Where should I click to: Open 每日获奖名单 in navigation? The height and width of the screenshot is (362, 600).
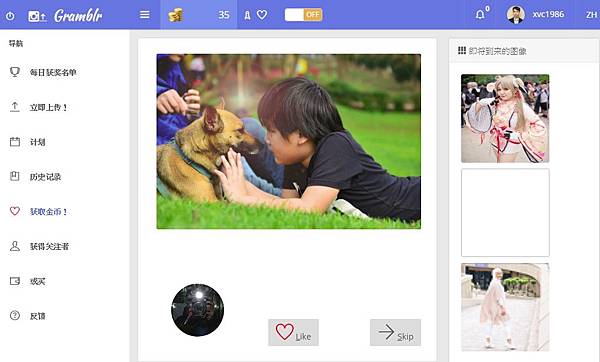(x=53, y=72)
